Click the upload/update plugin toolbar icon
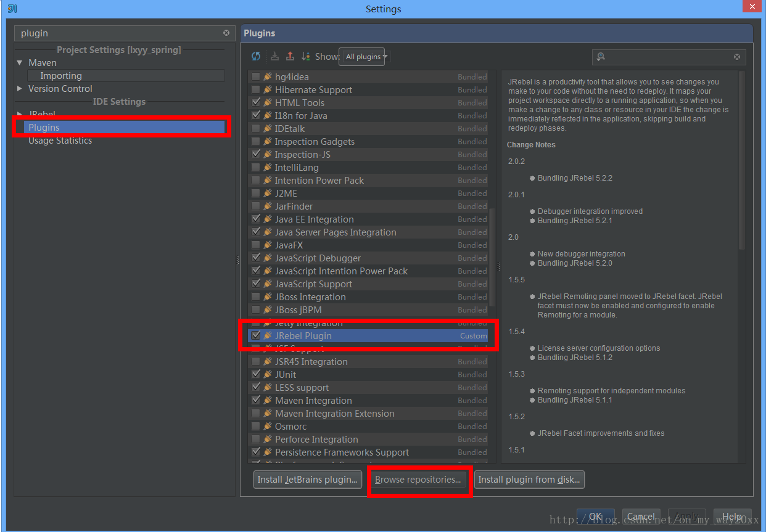Screen dimensions: 766x532 [x=290, y=56]
